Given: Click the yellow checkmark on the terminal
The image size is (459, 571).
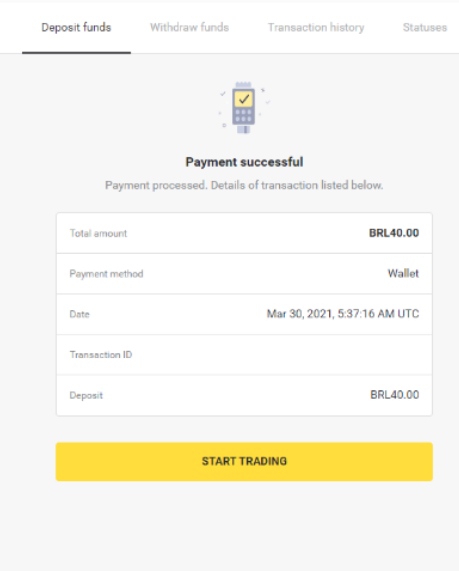Looking at the screenshot, I should click(244, 99).
